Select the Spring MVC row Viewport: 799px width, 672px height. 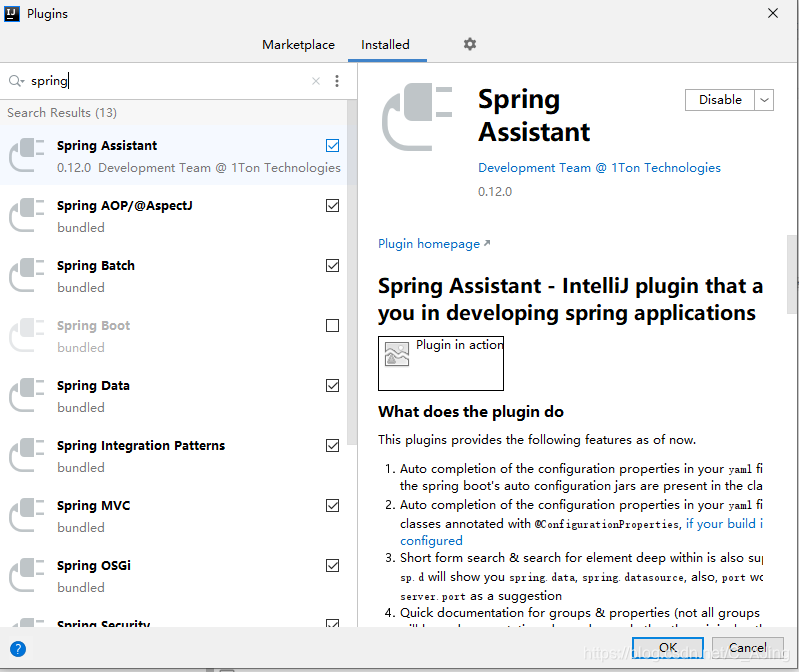(174, 516)
